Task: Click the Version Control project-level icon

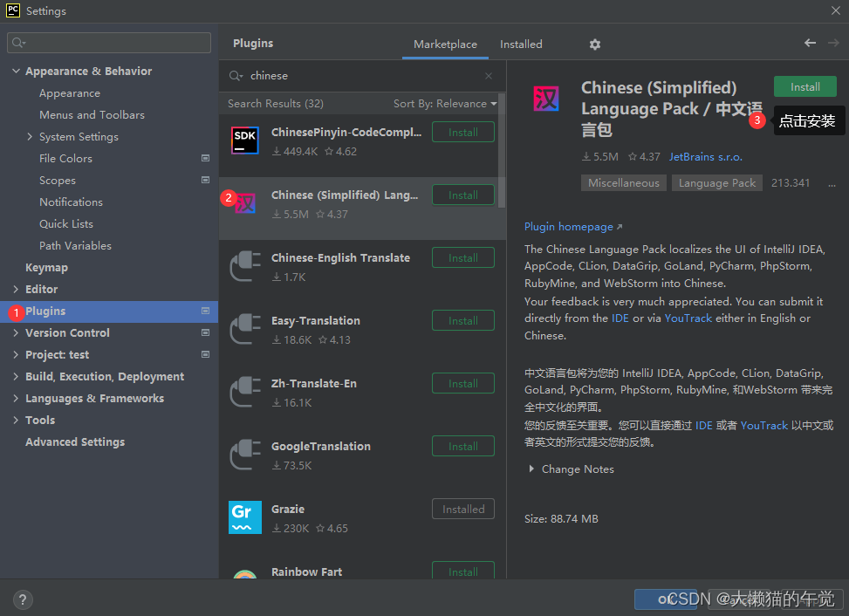Action: pyautogui.click(x=205, y=332)
